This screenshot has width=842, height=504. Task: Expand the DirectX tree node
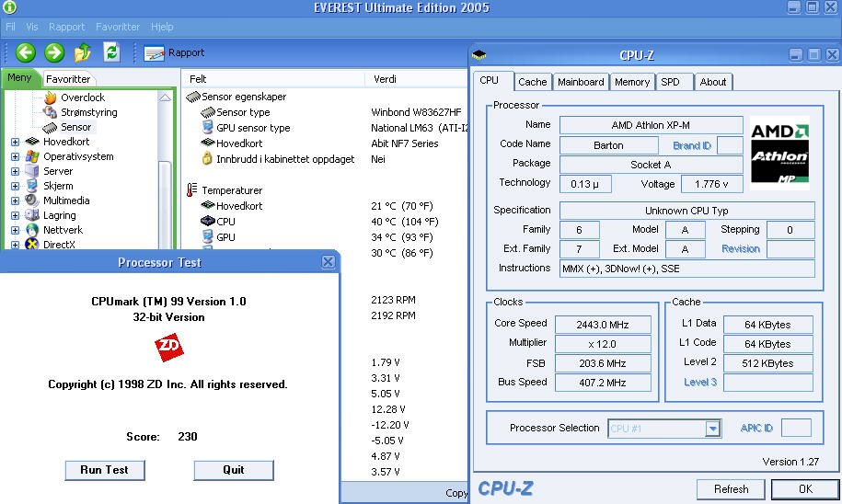(x=15, y=245)
